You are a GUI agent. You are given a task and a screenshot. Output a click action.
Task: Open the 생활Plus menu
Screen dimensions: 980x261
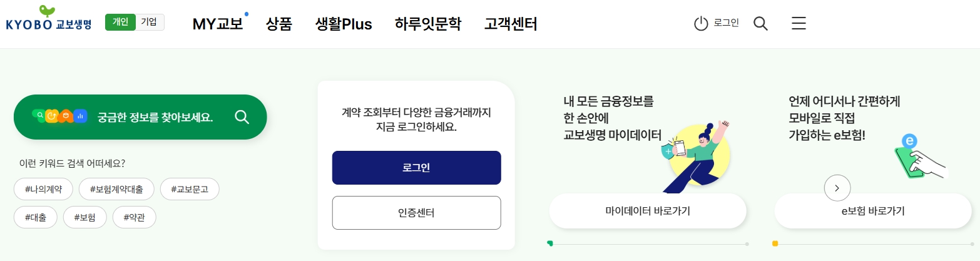(344, 24)
